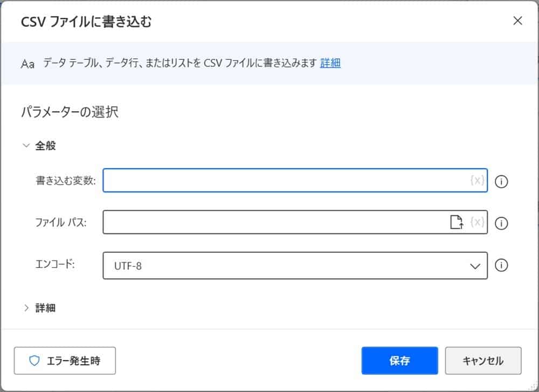
Task: Open the 詳細 help link
Action: 330,63
